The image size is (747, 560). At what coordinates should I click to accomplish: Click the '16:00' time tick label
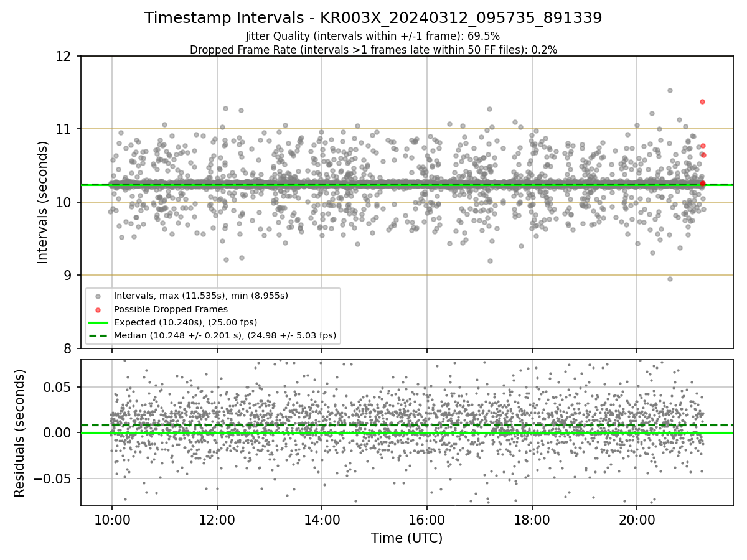[426, 520]
